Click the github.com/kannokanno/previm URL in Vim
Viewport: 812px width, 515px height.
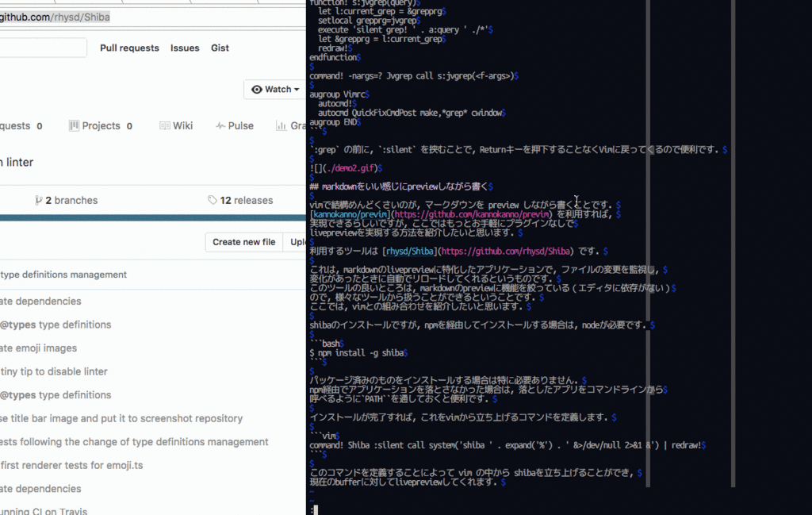472,214
